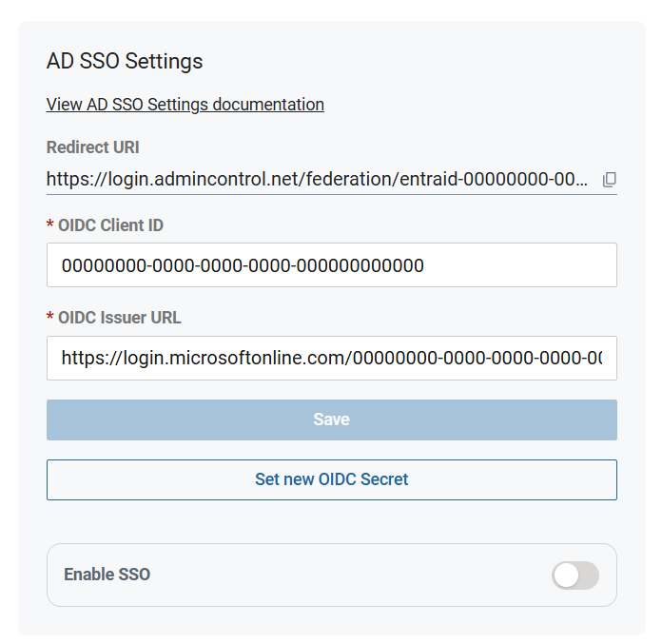Open View AD SSO Settings documentation link
Viewport: 662px width, 644px height.
point(185,105)
